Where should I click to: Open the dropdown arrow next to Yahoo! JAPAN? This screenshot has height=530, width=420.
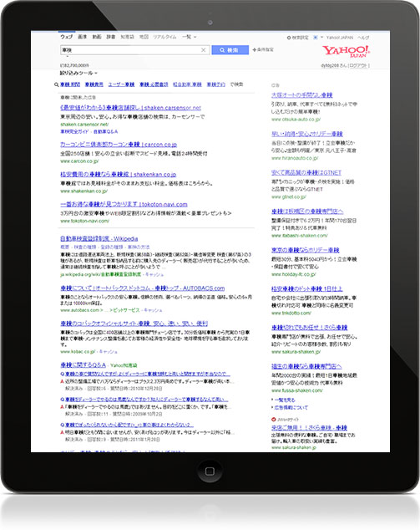(321, 37)
